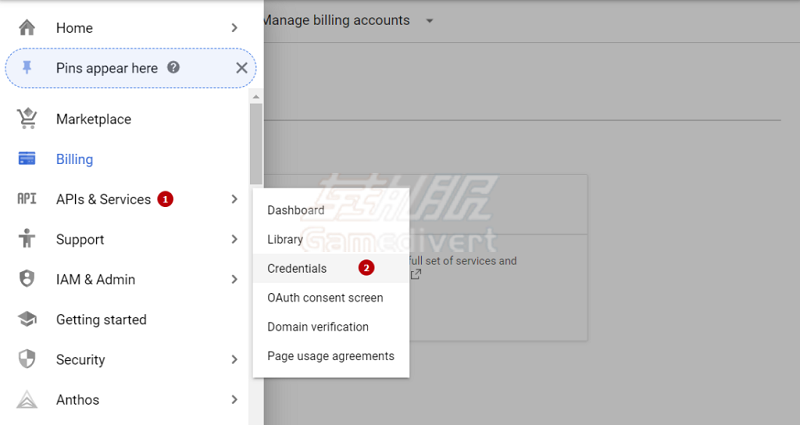
Task: Open IAM & Admin in navigation menu
Action: [95, 279]
